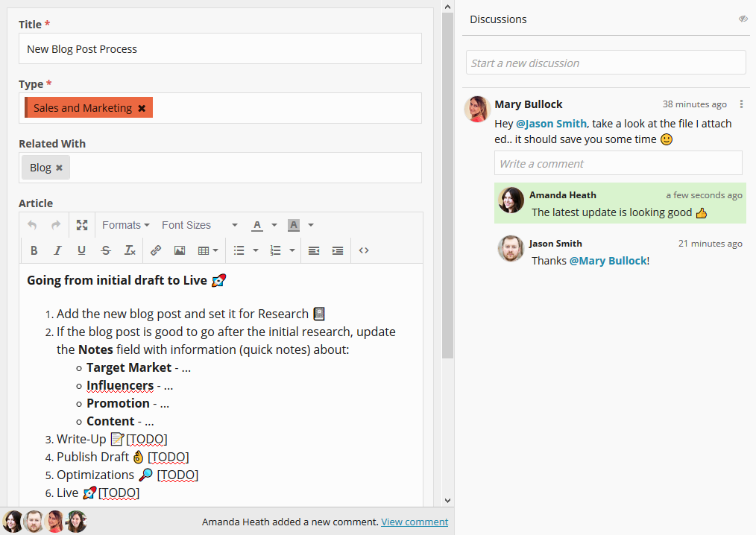Click the insert image icon
Image resolution: width=756 pixels, height=535 pixels.
[x=180, y=250]
